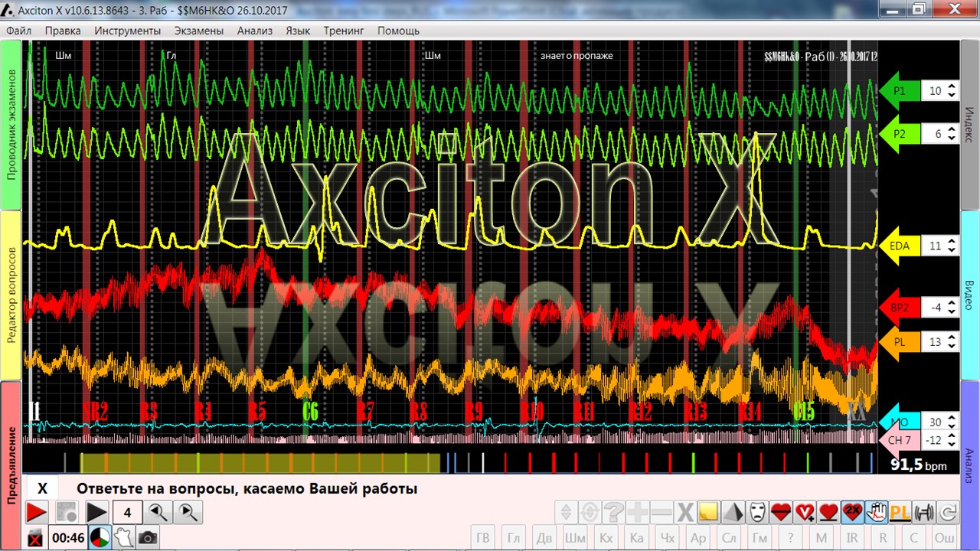Screen dimensions: 980x551
Task: Click the zoom out magnifier with left arrow
Action: [158, 512]
